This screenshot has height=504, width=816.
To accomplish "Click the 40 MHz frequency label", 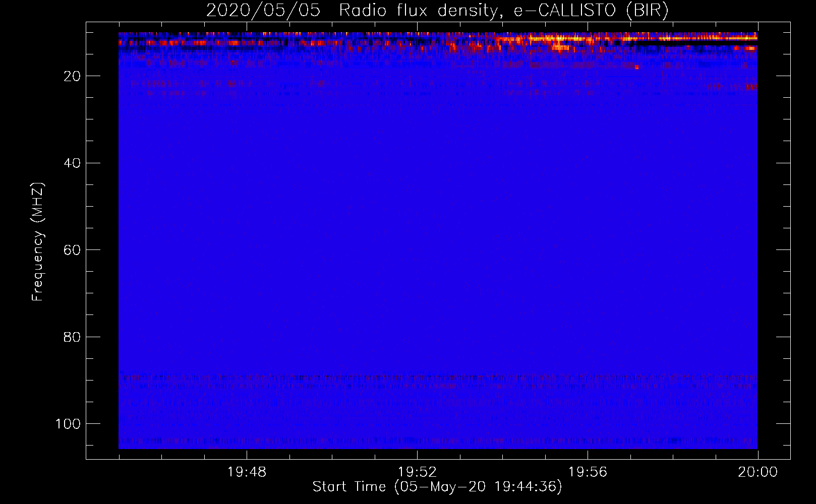I will [72, 163].
